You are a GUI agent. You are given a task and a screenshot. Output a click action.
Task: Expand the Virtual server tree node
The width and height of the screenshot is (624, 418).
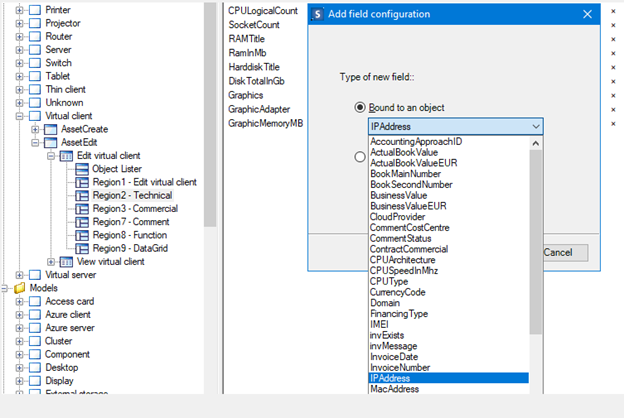(19, 275)
